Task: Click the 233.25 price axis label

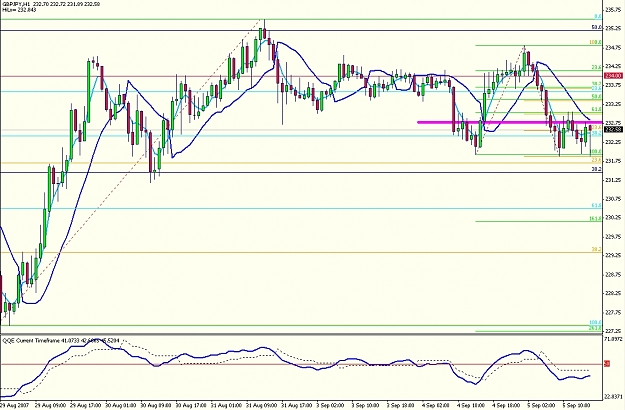Action: click(x=614, y=104)
